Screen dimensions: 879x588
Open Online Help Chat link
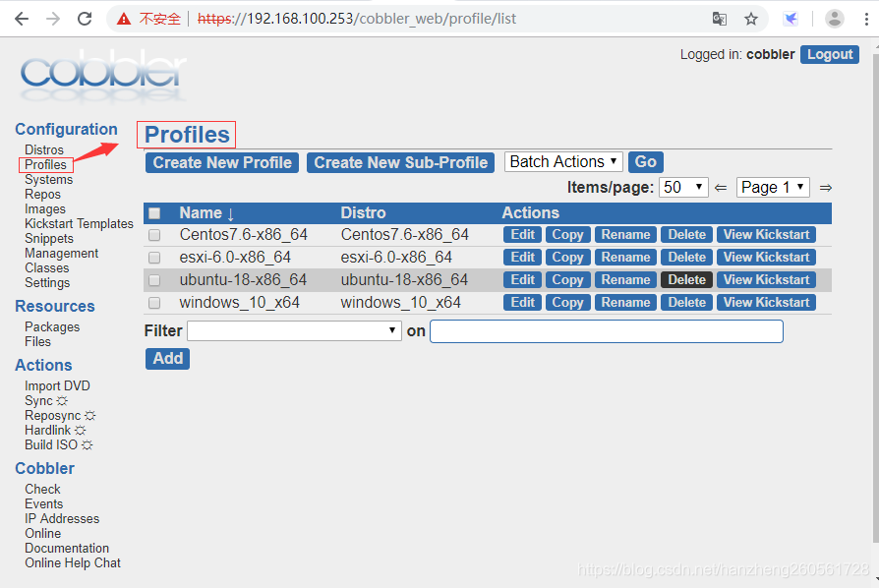pos(73,562)
